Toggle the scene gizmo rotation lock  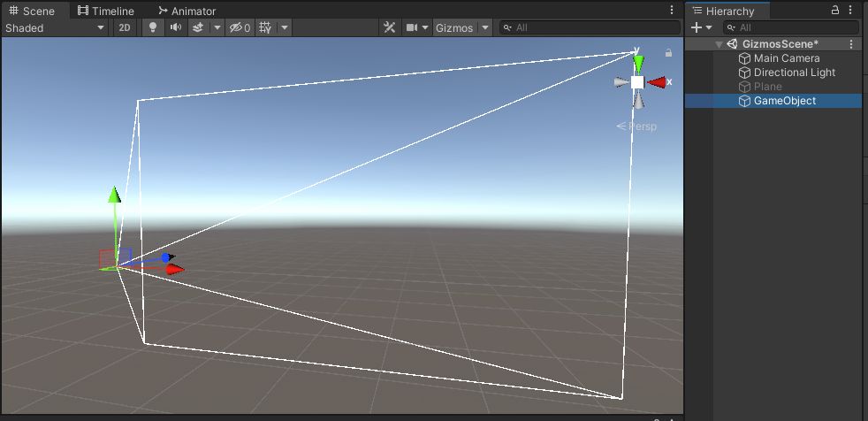(669, 53)
